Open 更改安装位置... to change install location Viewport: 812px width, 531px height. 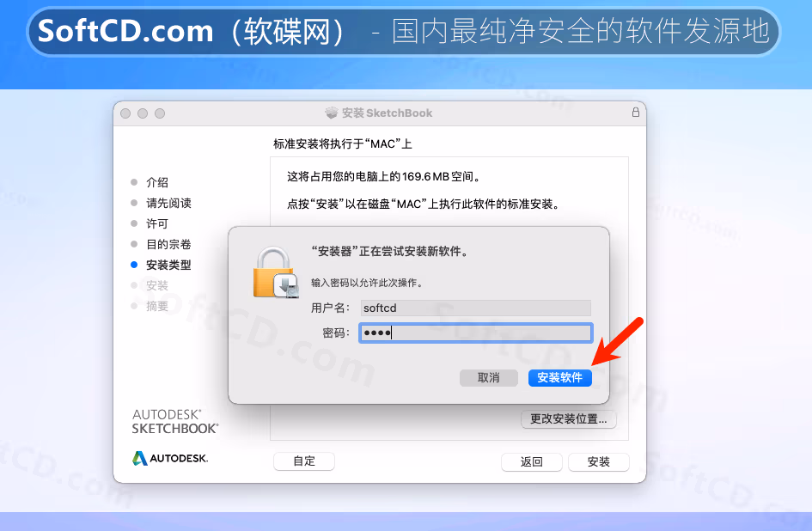[568, 419]
